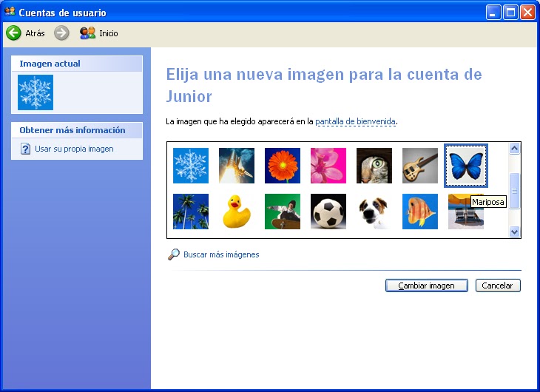Go back with the green Atrás arrow

click(13, 33)
